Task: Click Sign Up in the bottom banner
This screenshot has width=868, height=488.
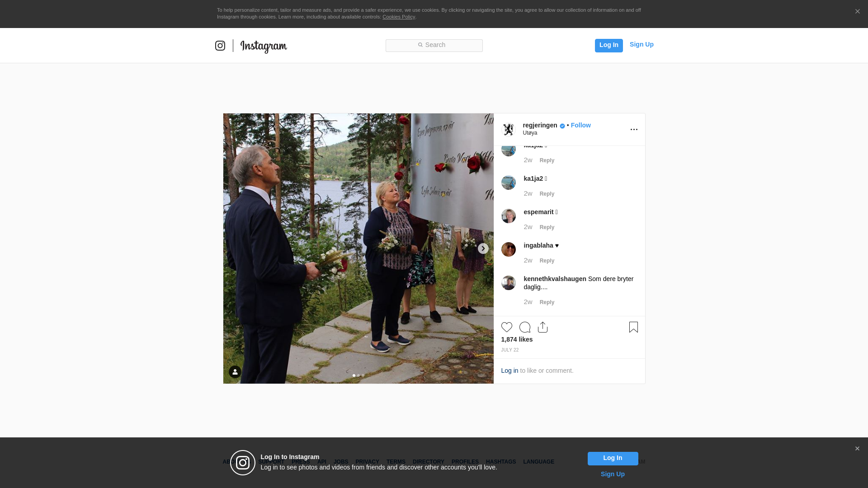Action: [x=613, y=474]
